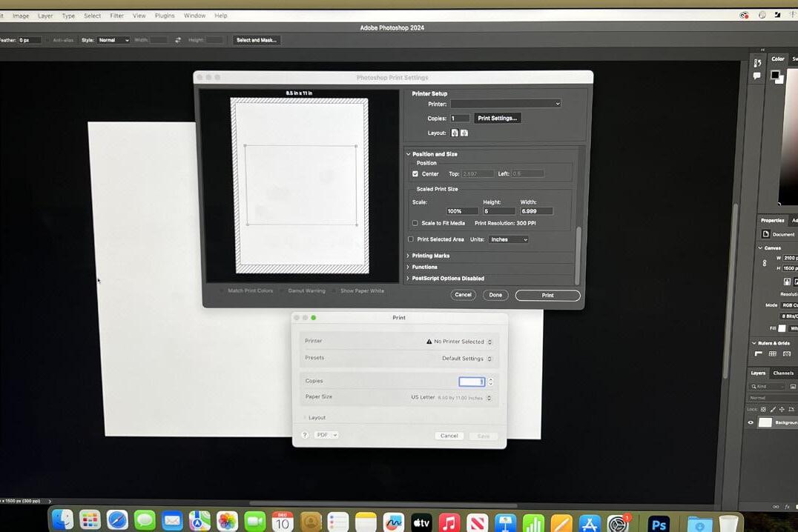The width and height of the screenshot is (798, 532).
Task: Click the help question mark in Print dialog
Action: click(305, 435)
